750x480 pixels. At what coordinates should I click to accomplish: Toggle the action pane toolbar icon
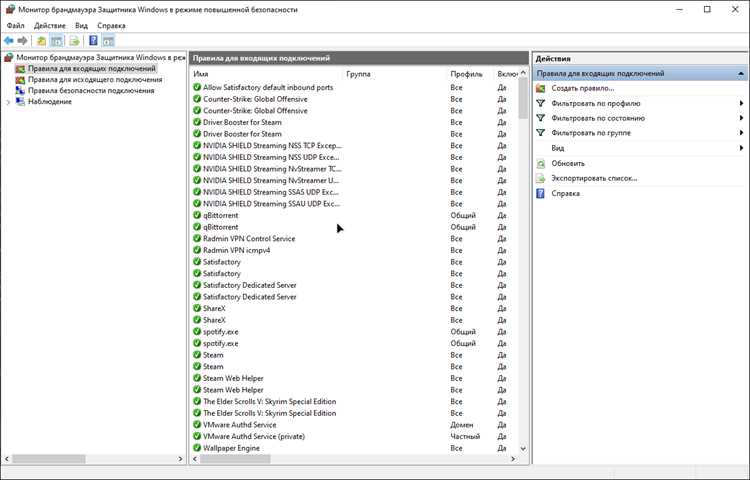[x=109, y=41]
